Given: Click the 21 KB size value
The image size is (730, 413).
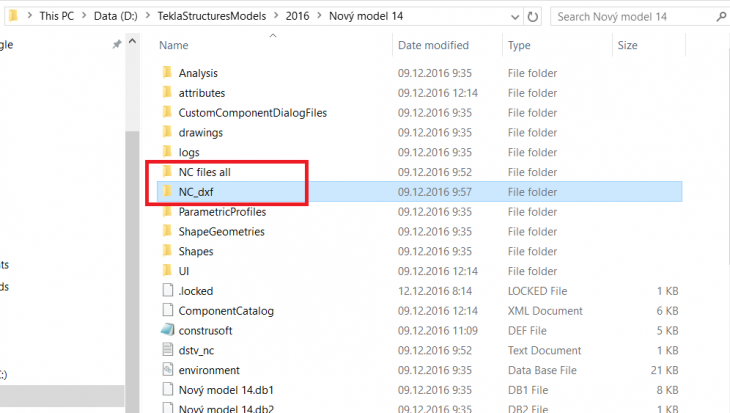Looking at the screenshot, I should 664,370.
